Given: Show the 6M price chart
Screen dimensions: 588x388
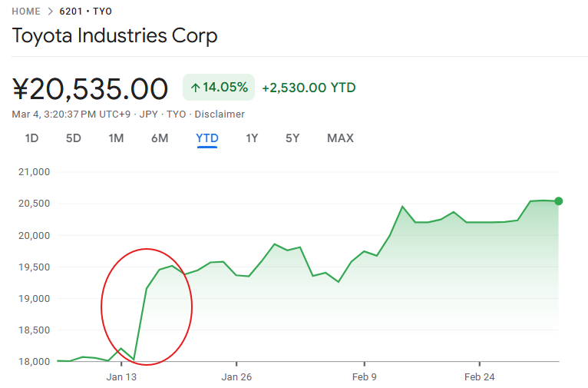Looking at the screenshot, I should pos(160,138).
